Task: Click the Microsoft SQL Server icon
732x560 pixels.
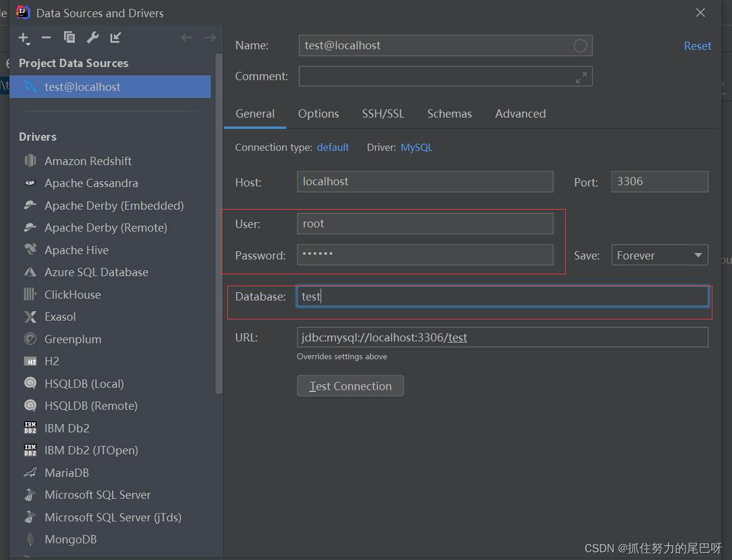Action: [x=30, y=495]
